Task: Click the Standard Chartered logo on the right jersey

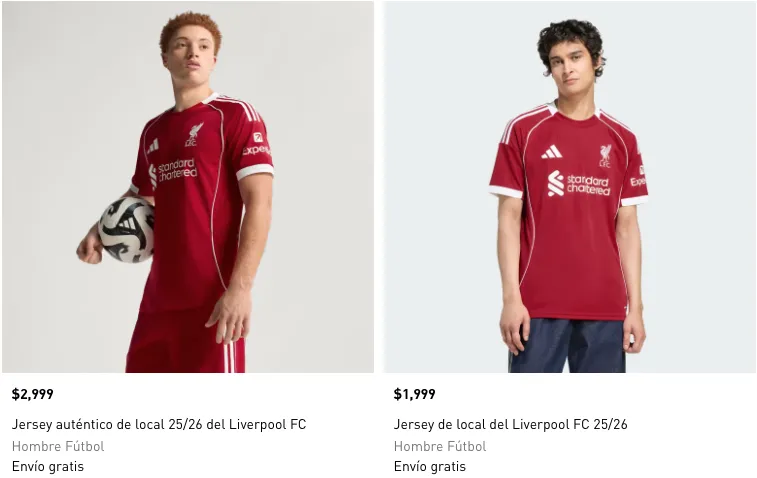Action: [578, 184]
